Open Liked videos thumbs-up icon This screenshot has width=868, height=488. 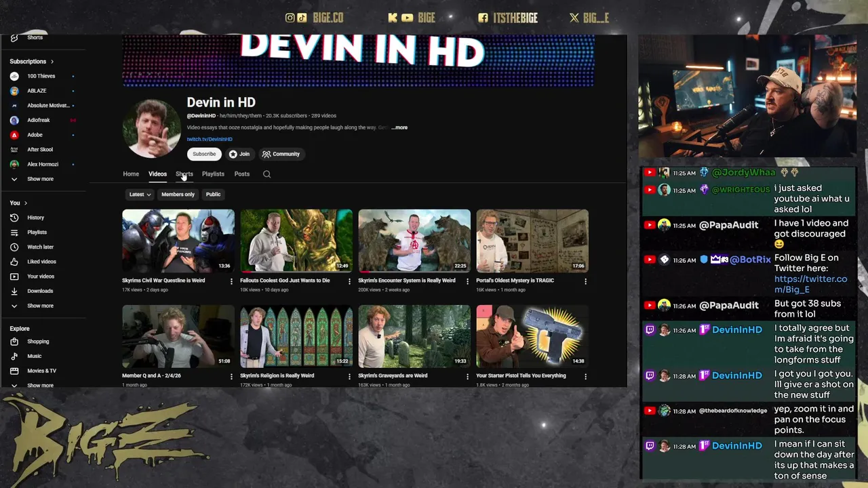(x=14, y=262)
